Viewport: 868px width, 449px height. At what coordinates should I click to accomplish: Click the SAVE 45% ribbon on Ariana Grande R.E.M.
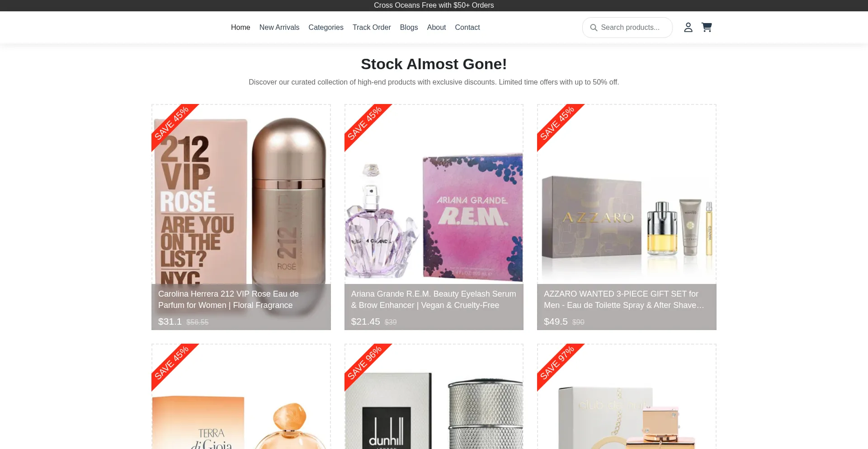(x=364, y=123)
